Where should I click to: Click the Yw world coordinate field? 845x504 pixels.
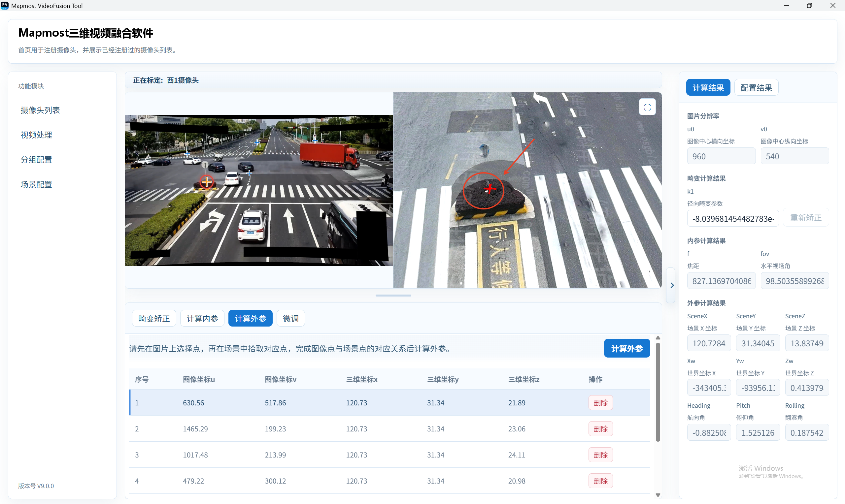click(758, 388)
